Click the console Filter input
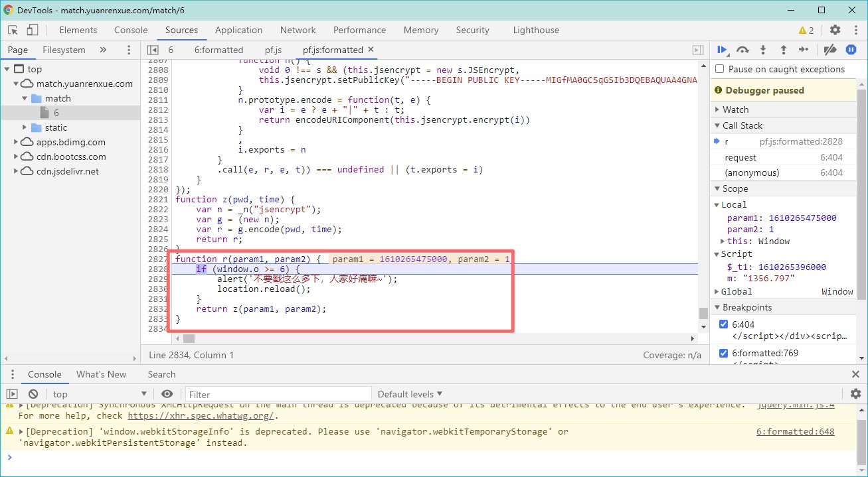868x477 pixels. point(278,394)
